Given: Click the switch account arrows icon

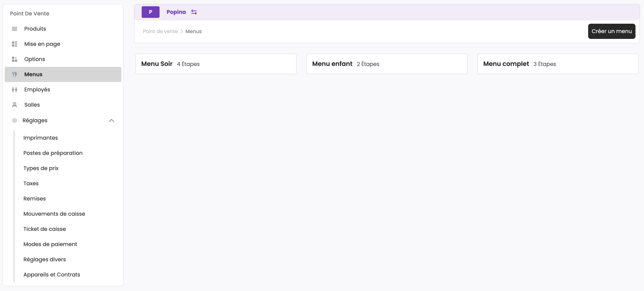Looking at the screenshot, I should point(194,12).
